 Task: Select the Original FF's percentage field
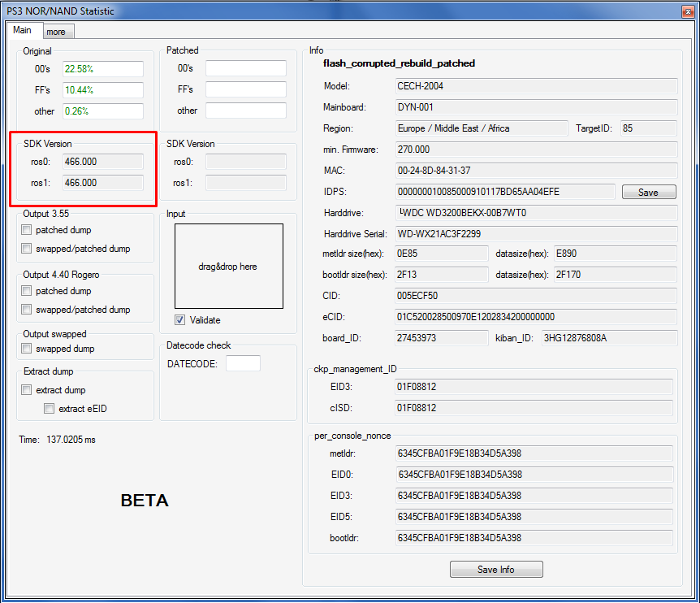[x=103, y=90]
